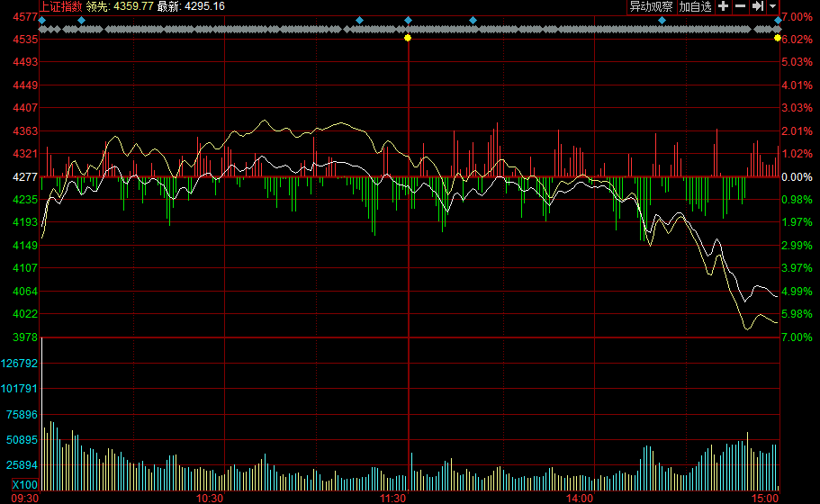
Task: Click the 15:00 time axis label
Action: [764, 499]
